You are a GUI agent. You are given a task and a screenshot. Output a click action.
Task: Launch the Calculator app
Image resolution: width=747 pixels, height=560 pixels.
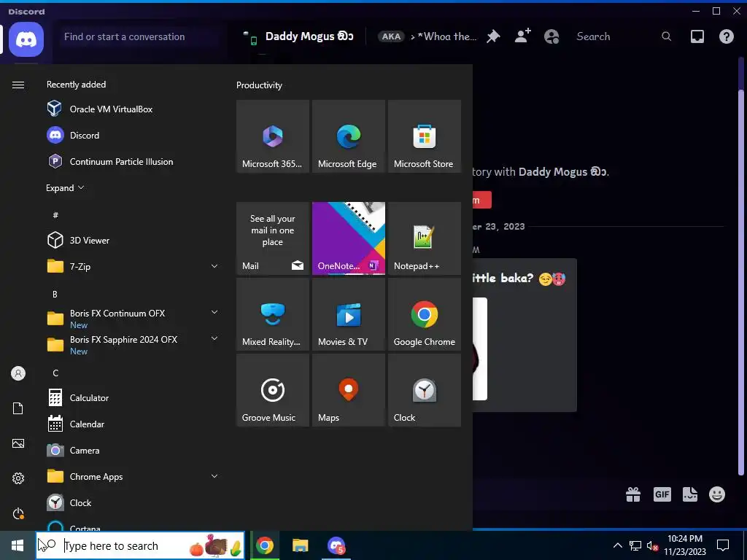click(x=133, y=397)
